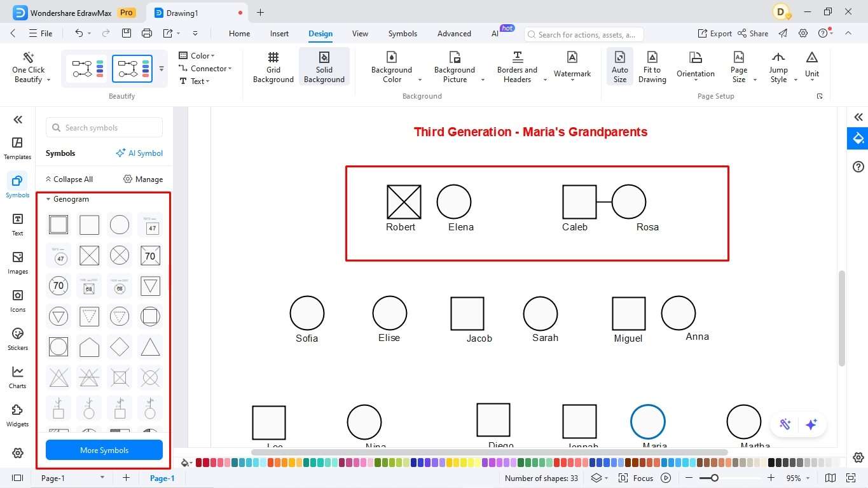The width and height of the screenshot is (868, 488).
Task: Select the diamond genogram symbol
Action: click(x=120, y=347)
